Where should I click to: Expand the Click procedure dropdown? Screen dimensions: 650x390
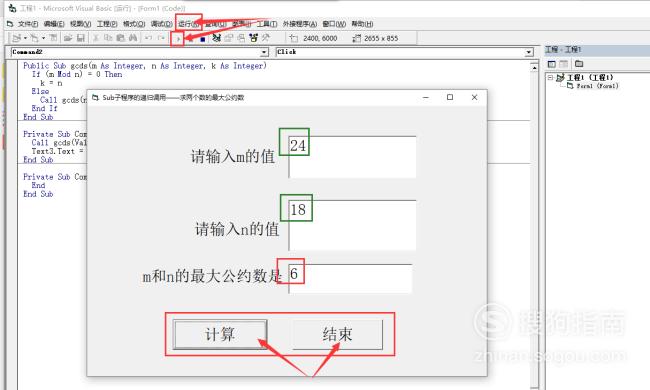coord(529,52)
